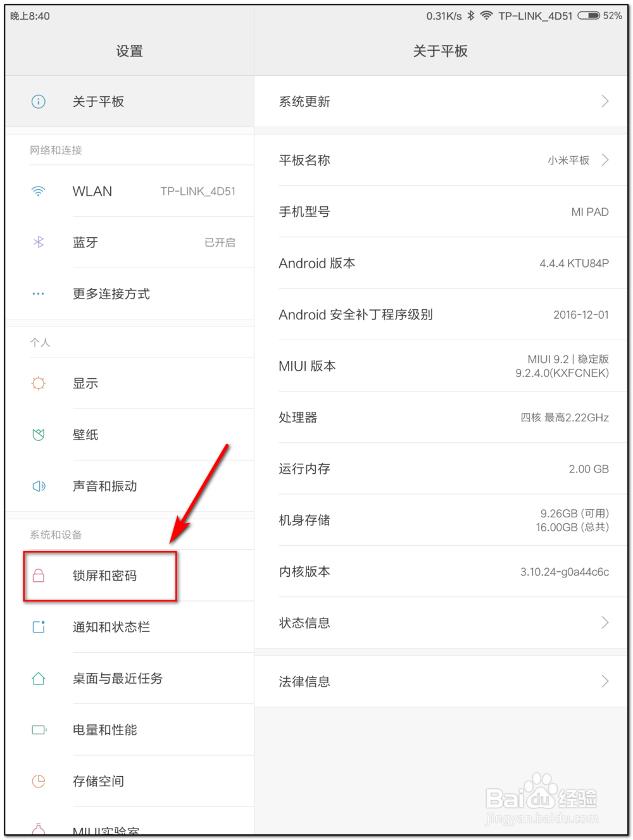Viewport: 633px width, 840px height.
Task: Open the 法律信息 chevron arrow
Action: tap(605, 681)
